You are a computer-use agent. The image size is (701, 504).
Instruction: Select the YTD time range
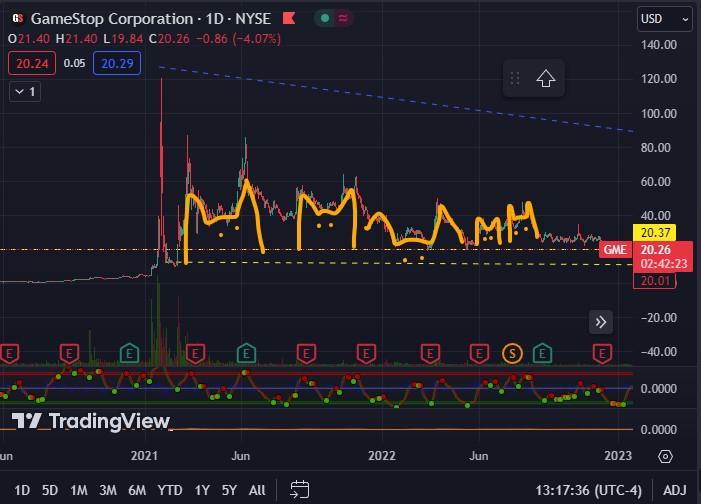170,490
